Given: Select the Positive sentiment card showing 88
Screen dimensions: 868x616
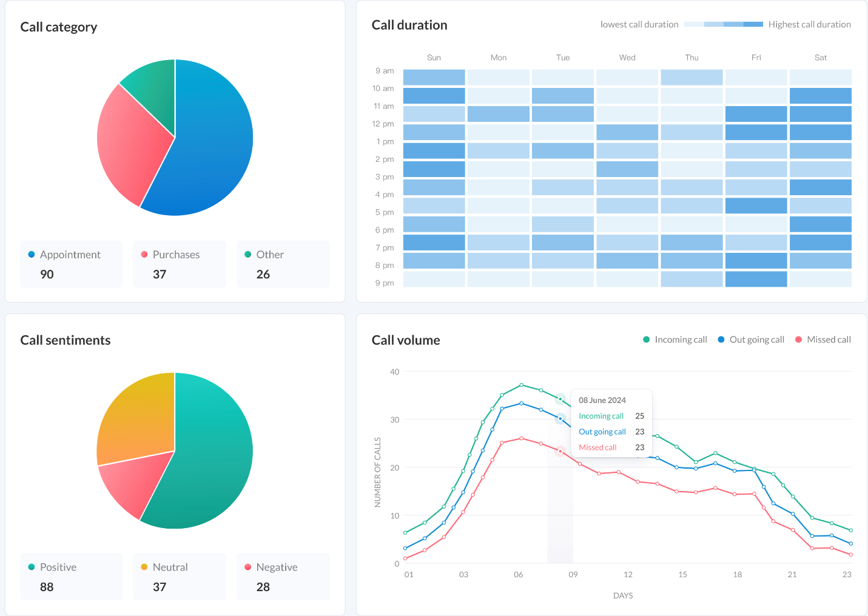Looking at the screenshot, I should tap(71, 577).
